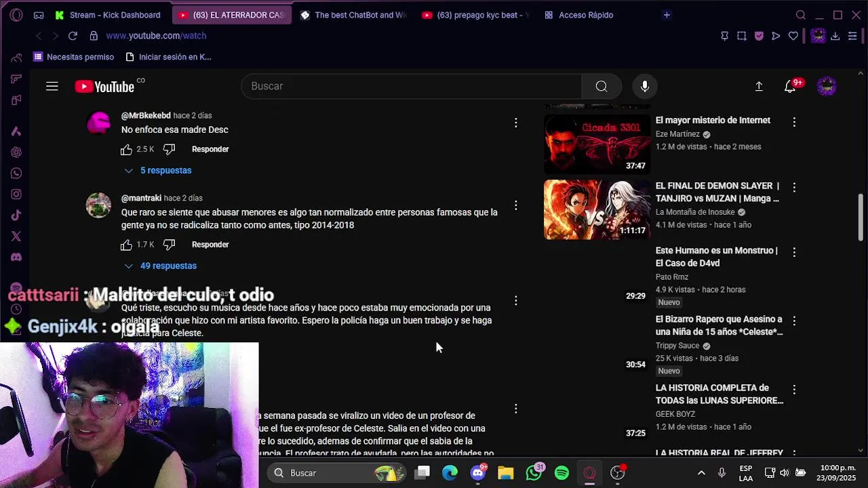Click the address bar URL youtube.com/watch
868x488 pixels.
point(156,36)
